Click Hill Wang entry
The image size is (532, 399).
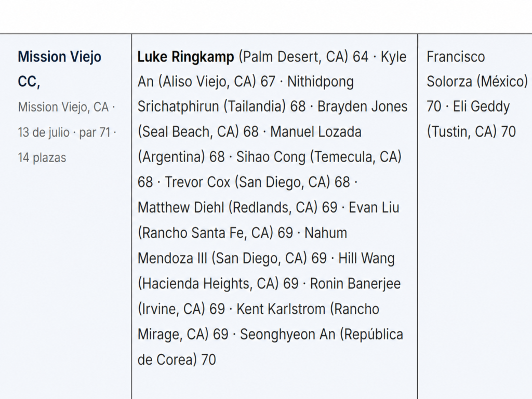tap(366, 258)
